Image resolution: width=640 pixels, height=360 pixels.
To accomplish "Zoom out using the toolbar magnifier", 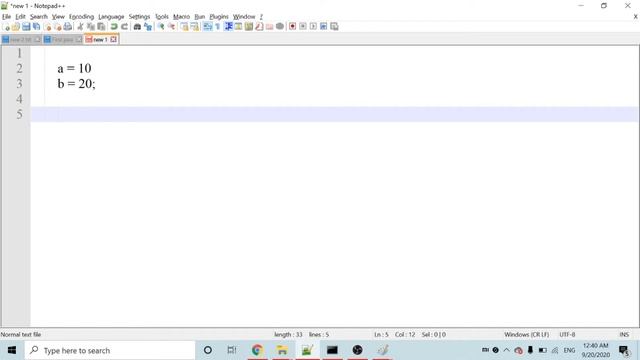I will coord(171,27).
